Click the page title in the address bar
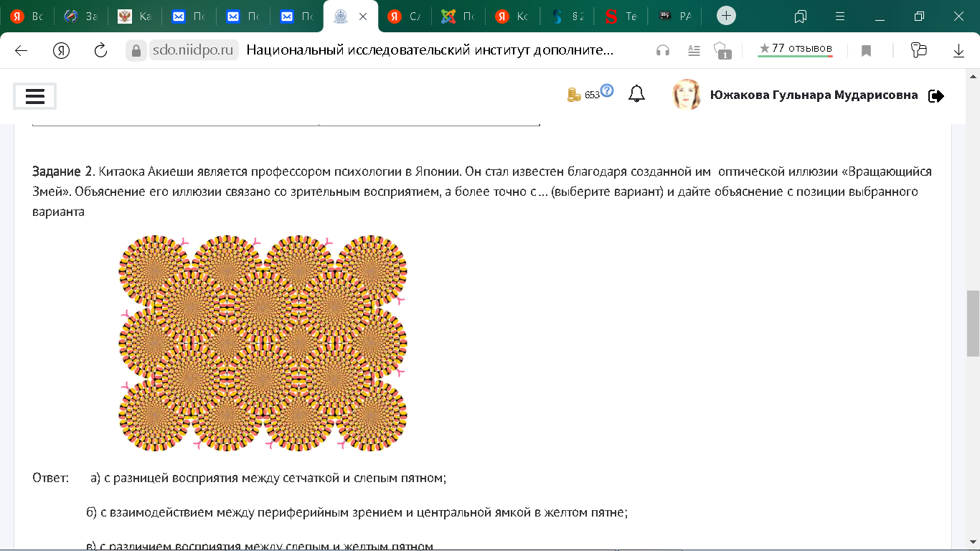The width and height of the screenshot is (980, 551). click(x=430, y=50)
